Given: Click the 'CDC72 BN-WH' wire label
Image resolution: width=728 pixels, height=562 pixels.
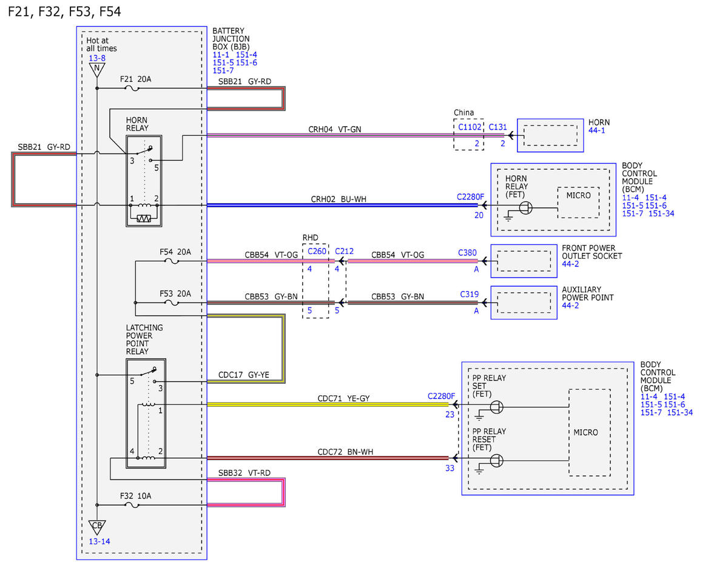Looking at the screenshot, I should 345,452.
